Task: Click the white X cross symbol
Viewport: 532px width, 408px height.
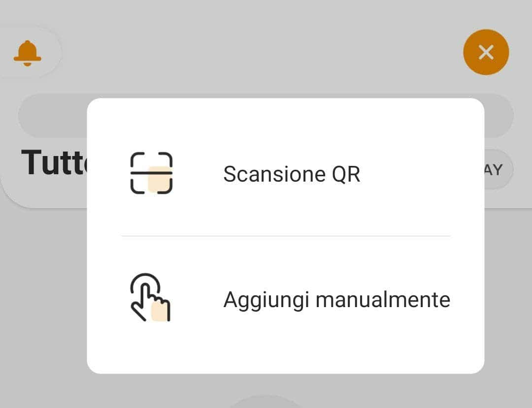Action: click(486, 53)
